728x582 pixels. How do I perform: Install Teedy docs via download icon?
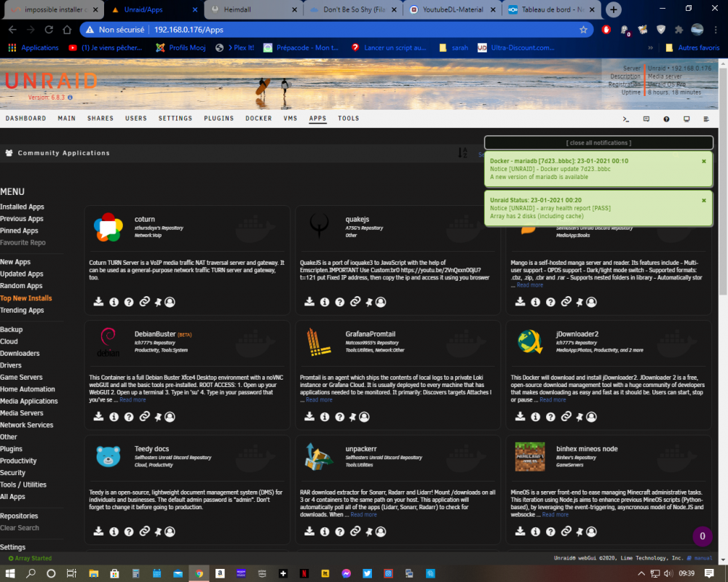(x=98, y=531)
